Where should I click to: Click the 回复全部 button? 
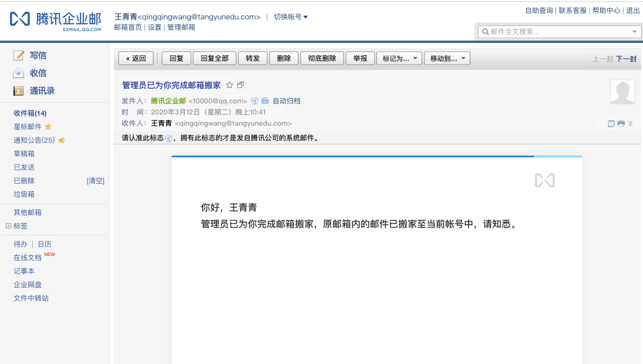[x=214, y=58]
